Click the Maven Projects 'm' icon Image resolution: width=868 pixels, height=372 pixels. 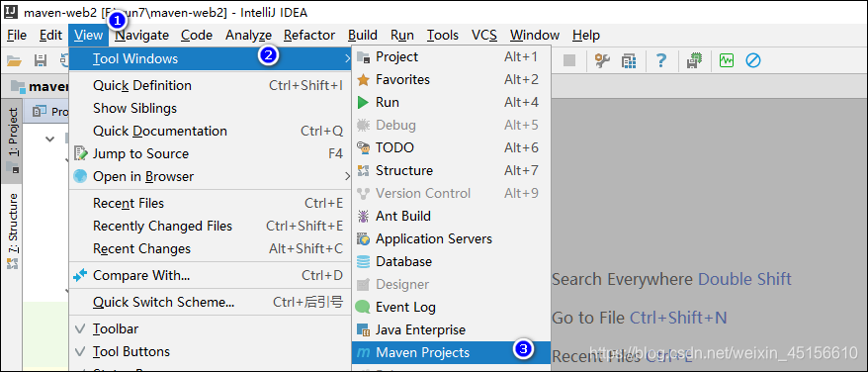363,352
